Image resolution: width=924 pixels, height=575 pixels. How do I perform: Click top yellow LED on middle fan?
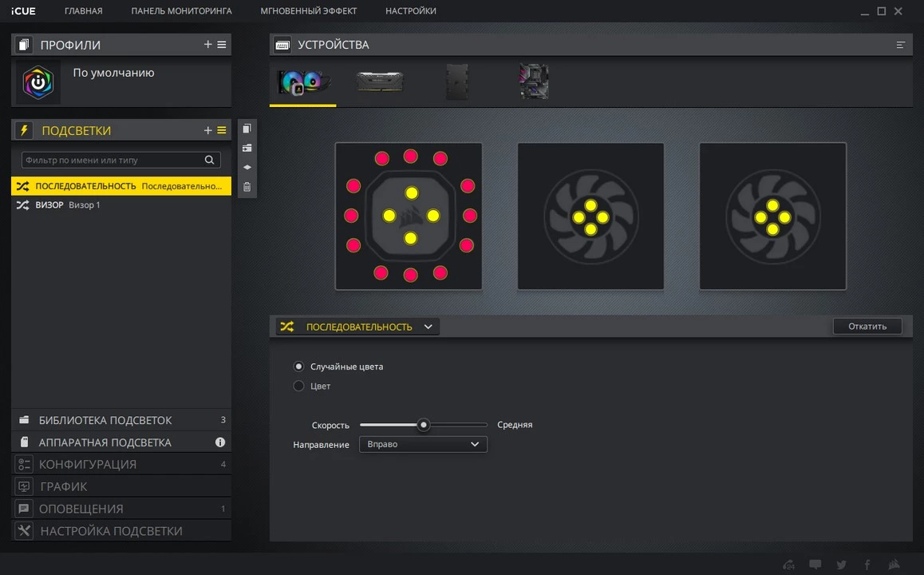pyautogui.click(x=590, y=205)
